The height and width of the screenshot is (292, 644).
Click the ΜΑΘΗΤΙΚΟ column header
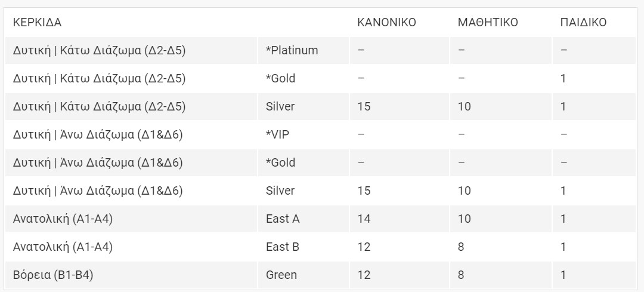488,23
